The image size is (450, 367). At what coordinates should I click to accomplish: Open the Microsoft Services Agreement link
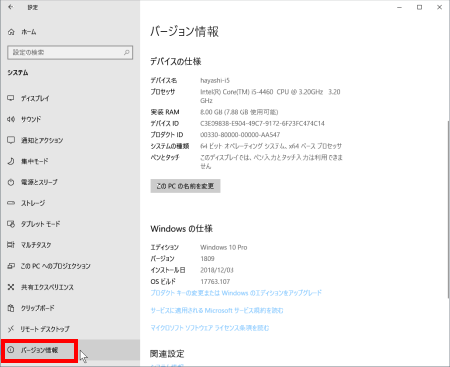point(217,311)
